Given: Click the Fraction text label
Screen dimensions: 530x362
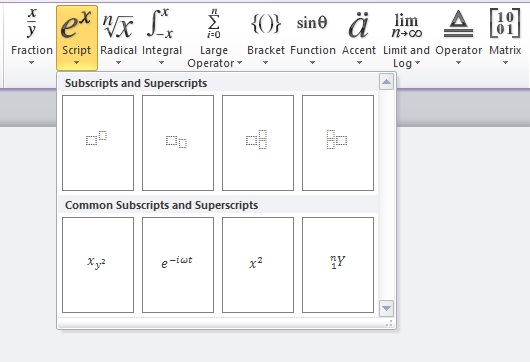Looking at the screenshot, I should [32, 50].
